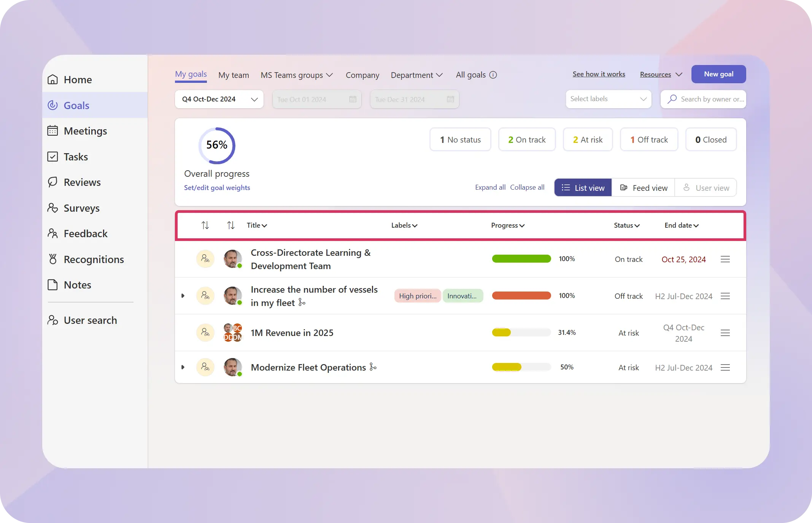Click goal type icon for 1M Revenue row
The height and width of the screenshot is (523, 812).
205,333
